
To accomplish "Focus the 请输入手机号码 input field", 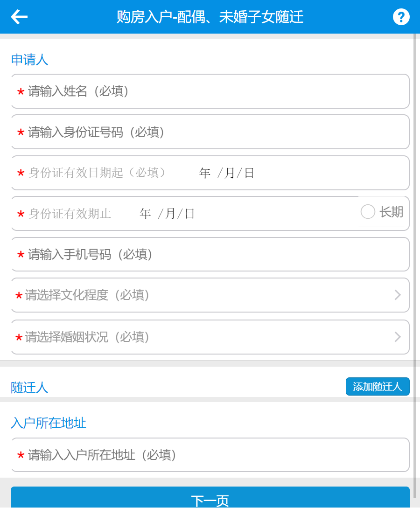I will point(210,254).
